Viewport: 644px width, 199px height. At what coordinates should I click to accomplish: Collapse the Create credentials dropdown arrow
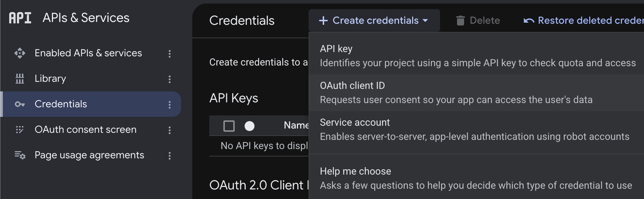tap(425, 21)
